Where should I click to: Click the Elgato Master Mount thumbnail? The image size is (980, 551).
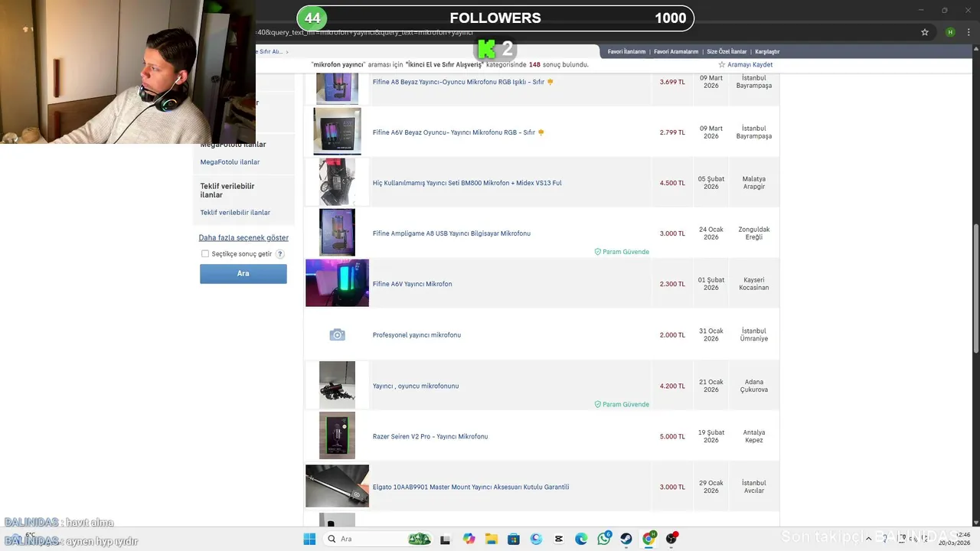(337, 486)
